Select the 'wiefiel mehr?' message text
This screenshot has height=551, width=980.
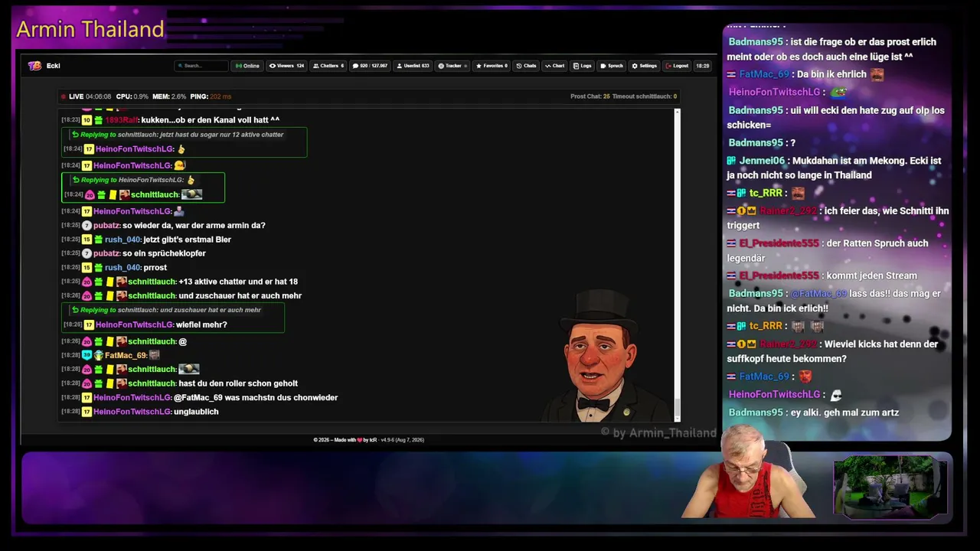click(201, 324)
